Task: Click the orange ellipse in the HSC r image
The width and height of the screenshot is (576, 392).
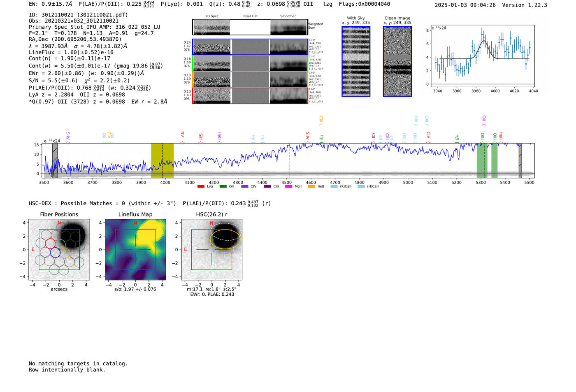Action: coord(225,239)
